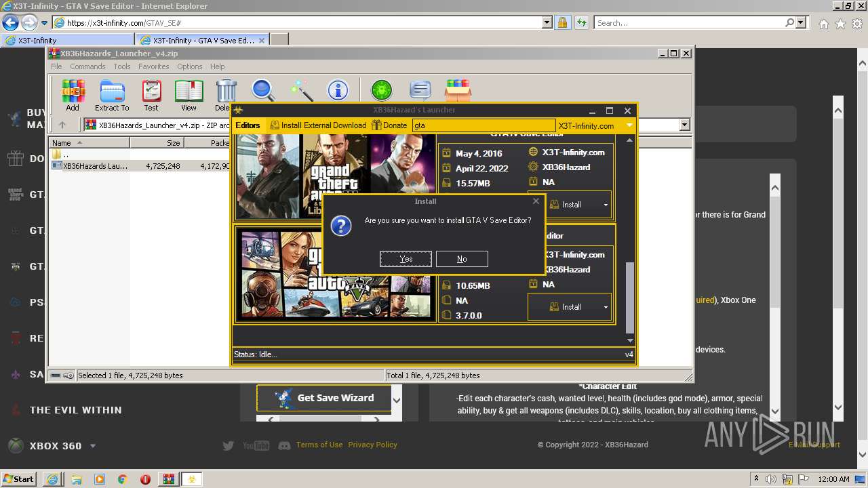
Task: Confirm install by clicking Yes
Action: (406, 259)
